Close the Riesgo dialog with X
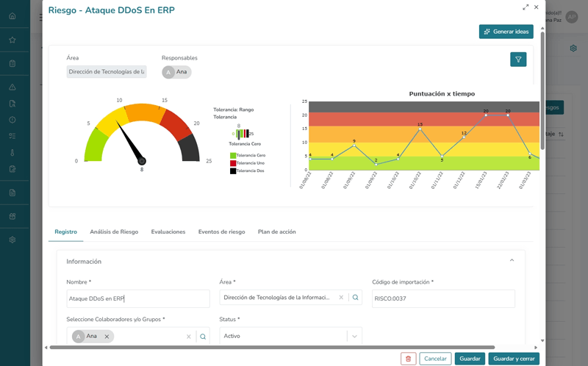 pos(537,7)
